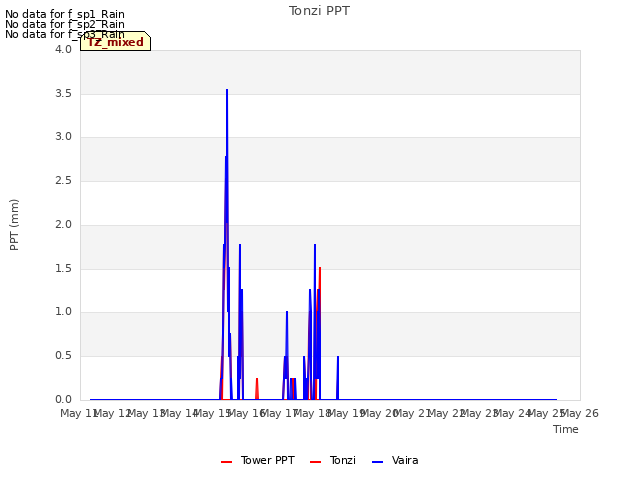Select the Tonzi PPT chart title
Screen dimensions: 640x480
pyautogui.click(x=319, y=11)
